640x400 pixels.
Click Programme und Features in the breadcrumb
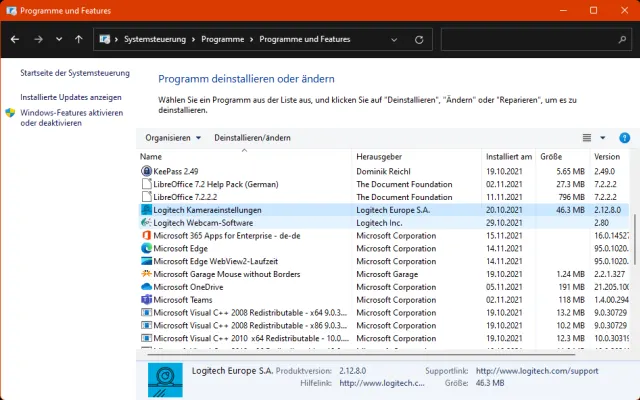point(304,40)
